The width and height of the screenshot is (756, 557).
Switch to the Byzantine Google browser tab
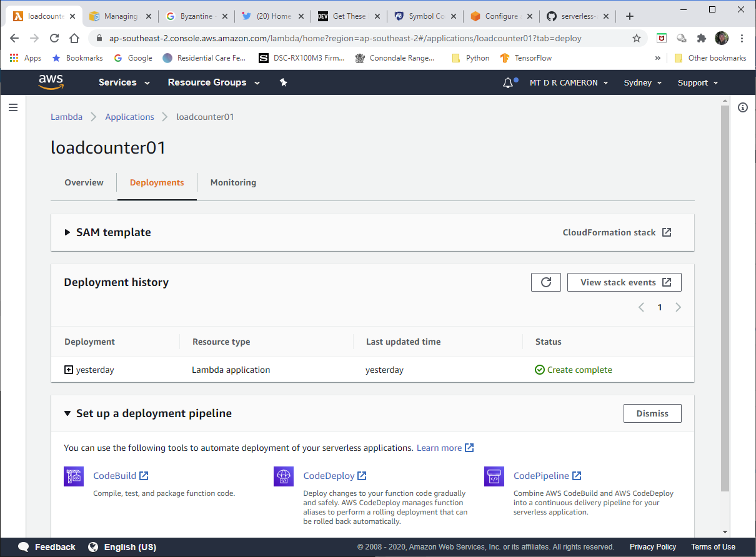(x=196, y=16)
